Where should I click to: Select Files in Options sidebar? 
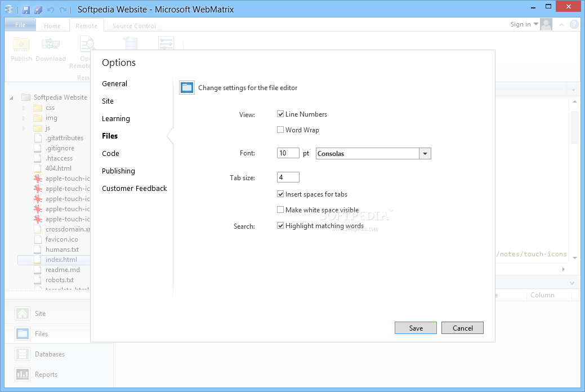pos(110,136)
